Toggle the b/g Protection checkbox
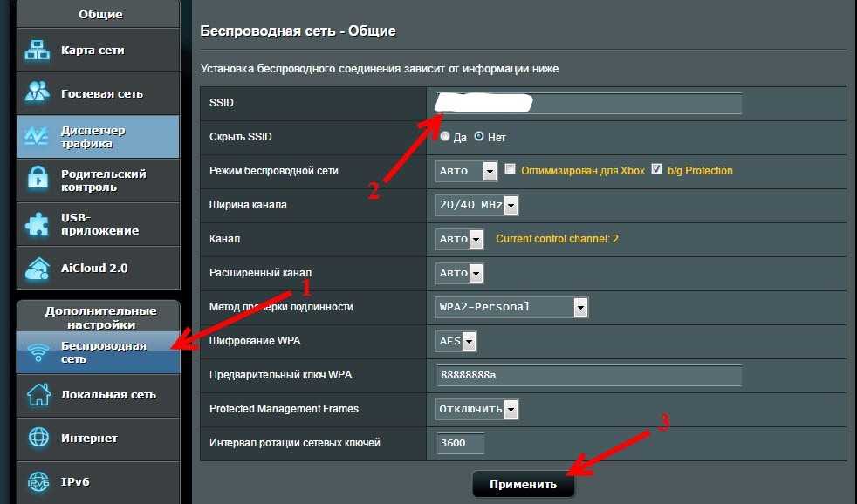Screen dimensions: 857x504 657,170
